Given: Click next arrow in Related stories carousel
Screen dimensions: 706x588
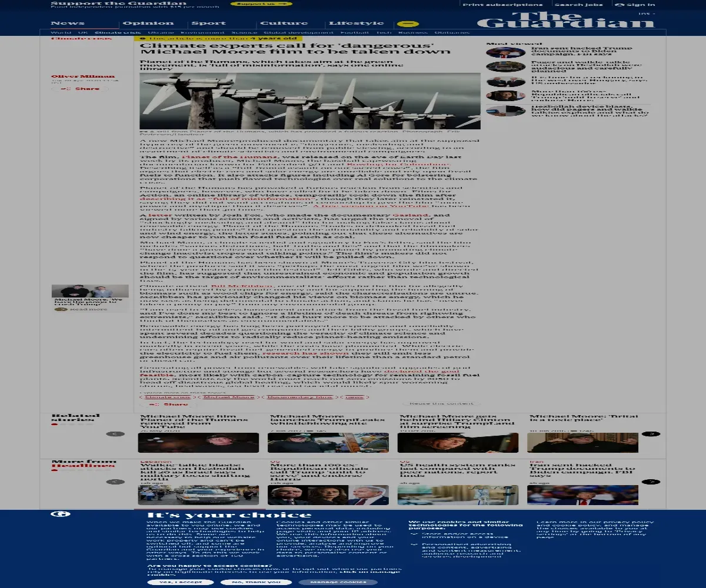Looking at the screenshot, I should click(651, 434).
